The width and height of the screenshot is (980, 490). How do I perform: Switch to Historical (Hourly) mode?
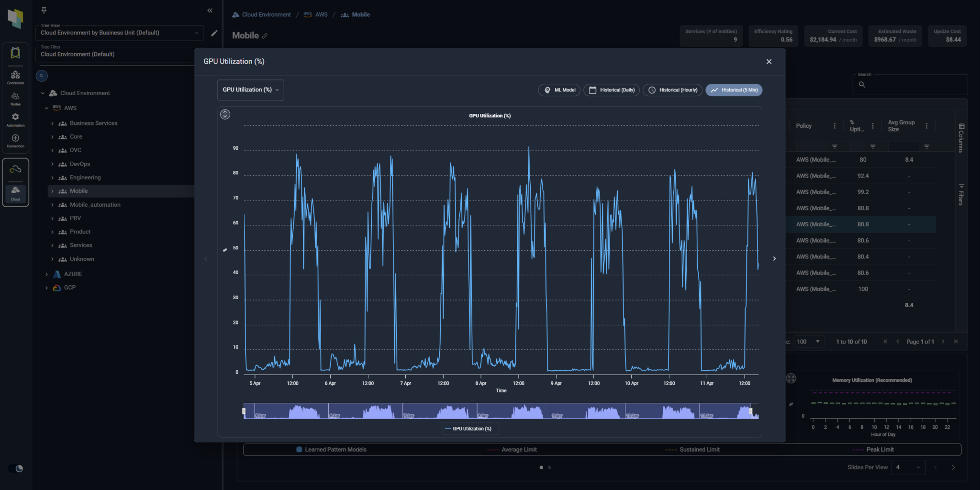tap(672, 90)
